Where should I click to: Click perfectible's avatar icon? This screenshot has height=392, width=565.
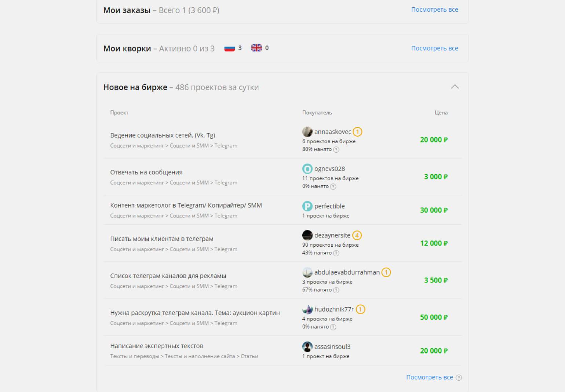point(307,206)
